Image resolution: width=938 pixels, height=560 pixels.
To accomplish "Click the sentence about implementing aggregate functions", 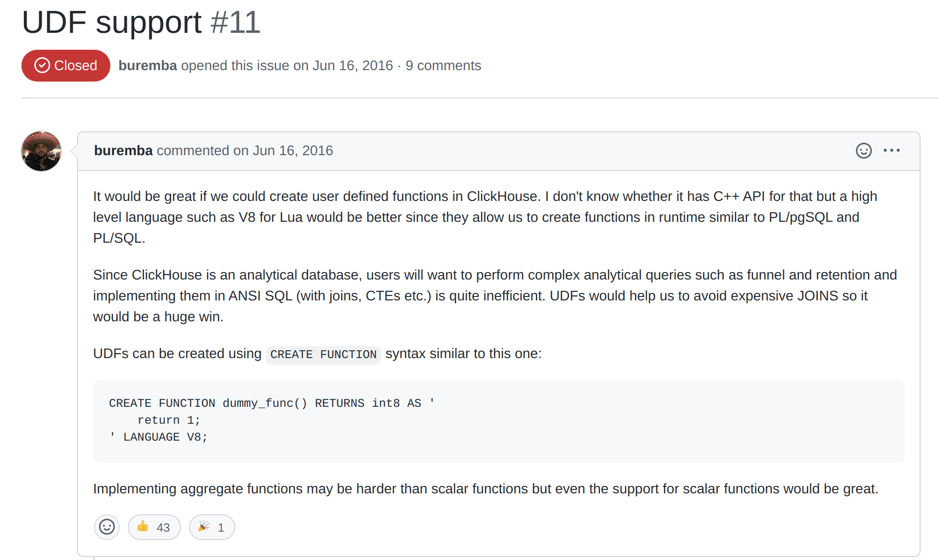I will pyautogui.click(x=485, y=489).
